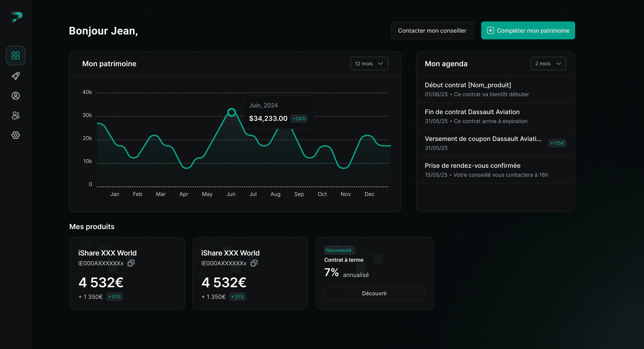The height and width of the screenshot is (349, 644).
Task: Click Compléter mon patrimoine button
Action: tap(528, 30)
